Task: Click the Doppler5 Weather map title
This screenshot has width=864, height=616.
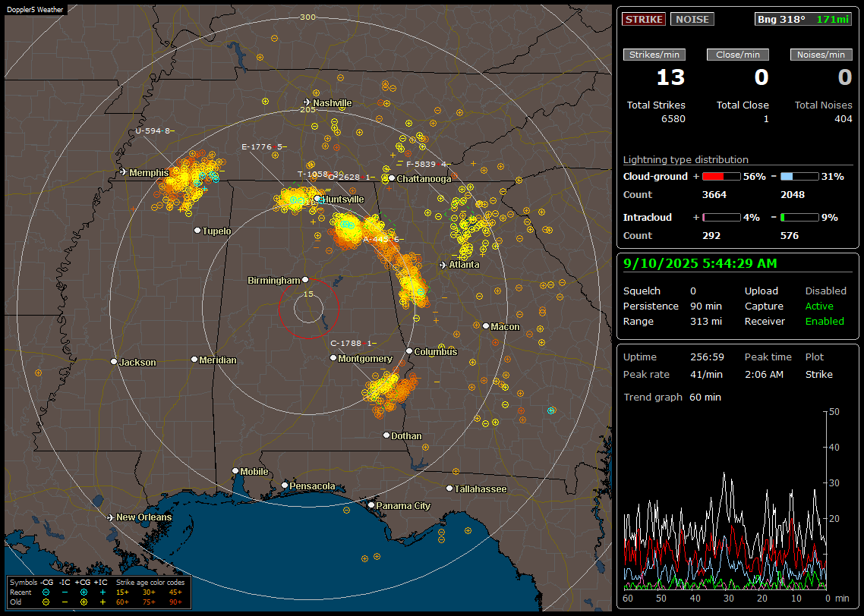Action: (x=35, y=9)
